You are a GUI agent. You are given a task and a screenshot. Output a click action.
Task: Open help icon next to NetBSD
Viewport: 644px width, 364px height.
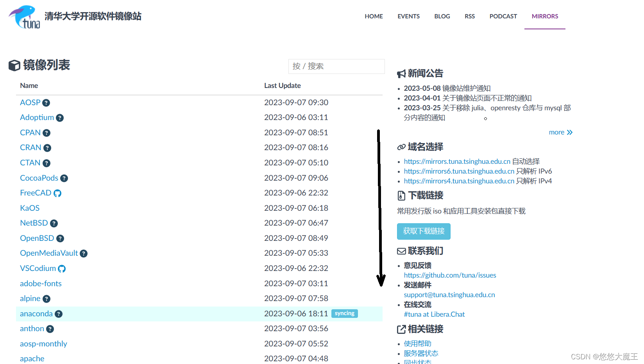(x=54, y=223)
